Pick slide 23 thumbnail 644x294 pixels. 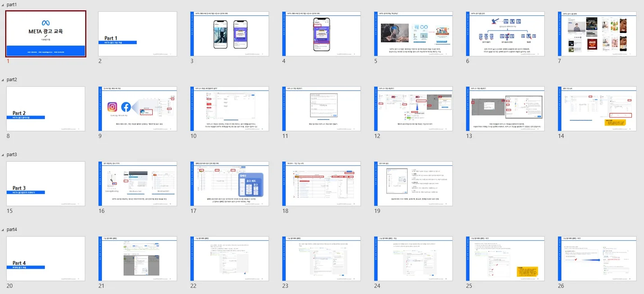click(321, 259)
